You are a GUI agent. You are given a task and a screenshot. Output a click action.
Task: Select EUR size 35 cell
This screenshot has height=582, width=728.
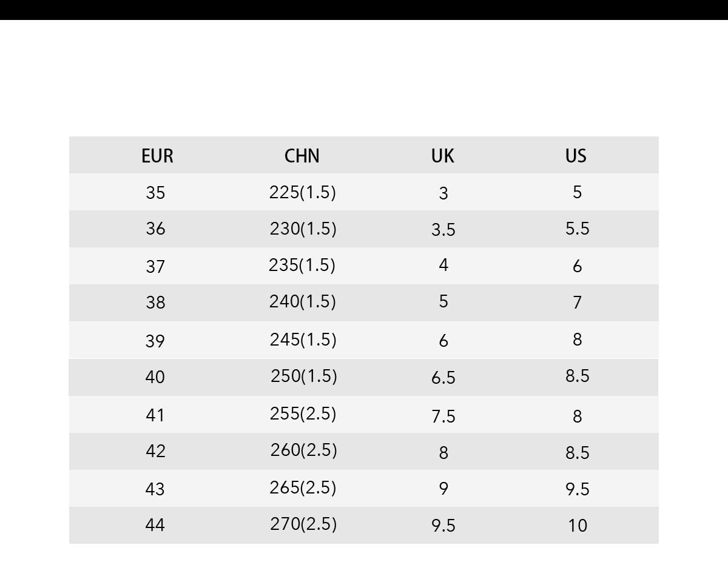click(155, 193)
